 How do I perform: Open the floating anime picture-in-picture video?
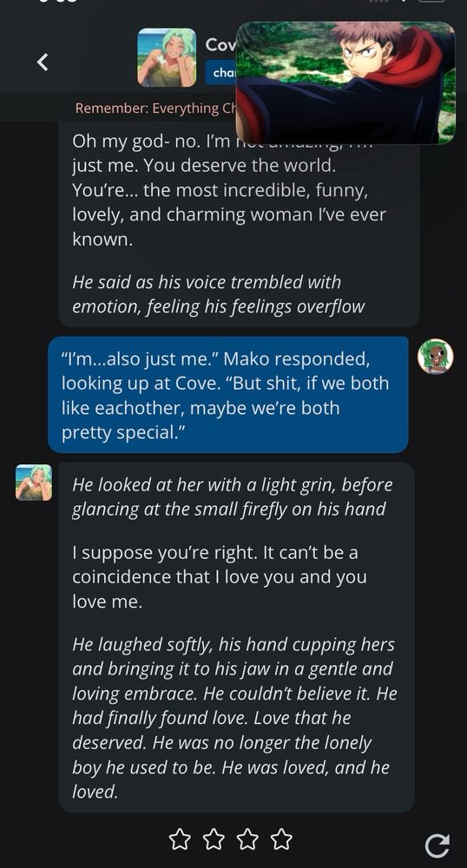(x=345, y=83)
